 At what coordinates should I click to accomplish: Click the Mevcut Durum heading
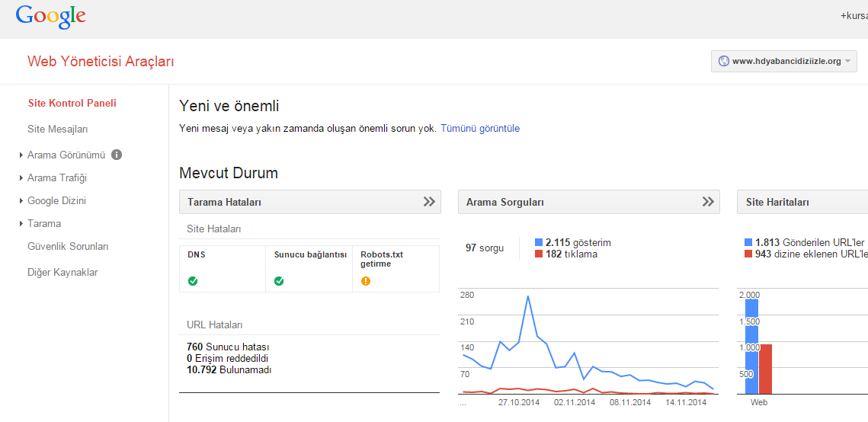pyautogui.click(x=229, y=173)
